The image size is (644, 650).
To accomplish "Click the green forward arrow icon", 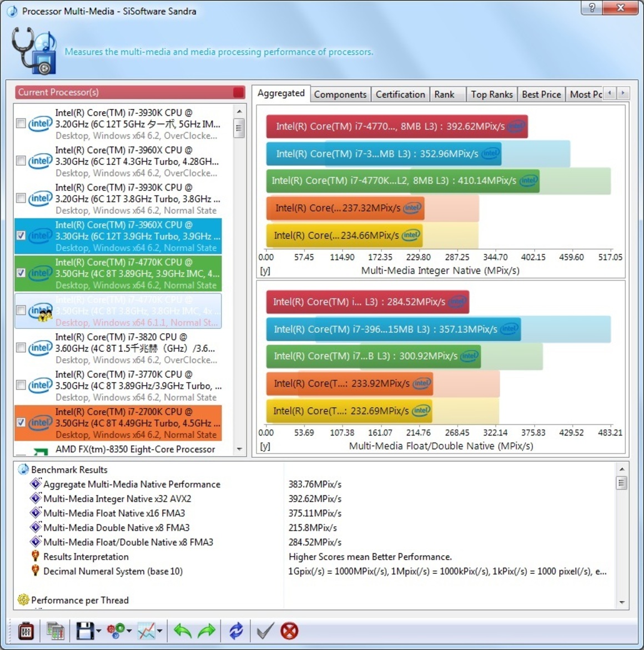I will coord(207,631).
